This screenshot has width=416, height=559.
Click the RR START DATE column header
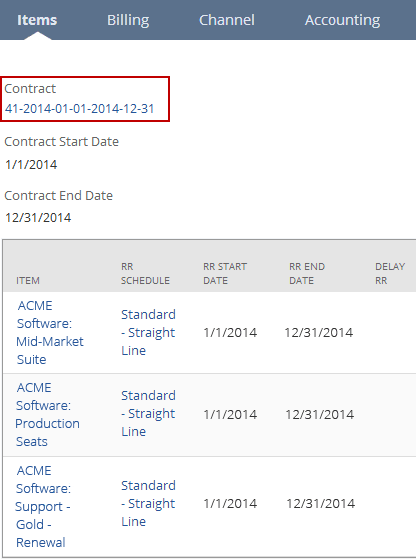[225, 273]
